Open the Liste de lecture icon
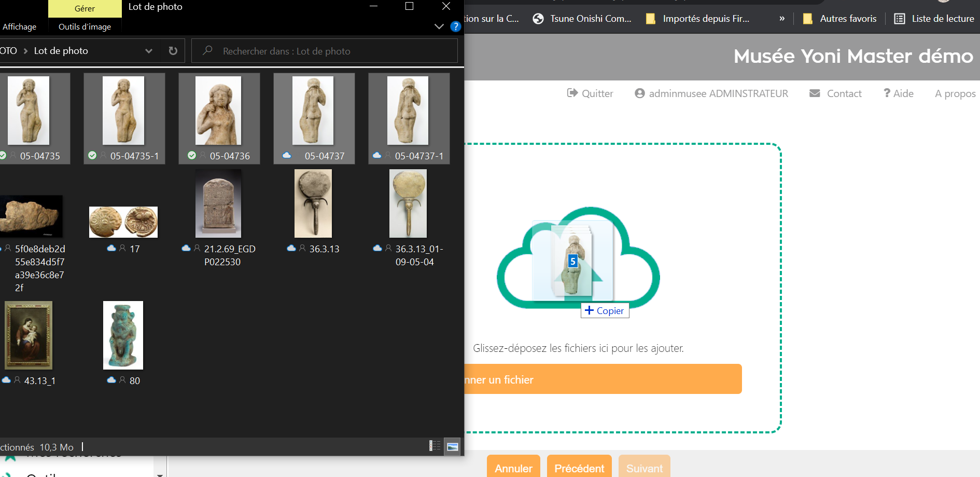Screen dimensions: 980x477 (900, 19)
